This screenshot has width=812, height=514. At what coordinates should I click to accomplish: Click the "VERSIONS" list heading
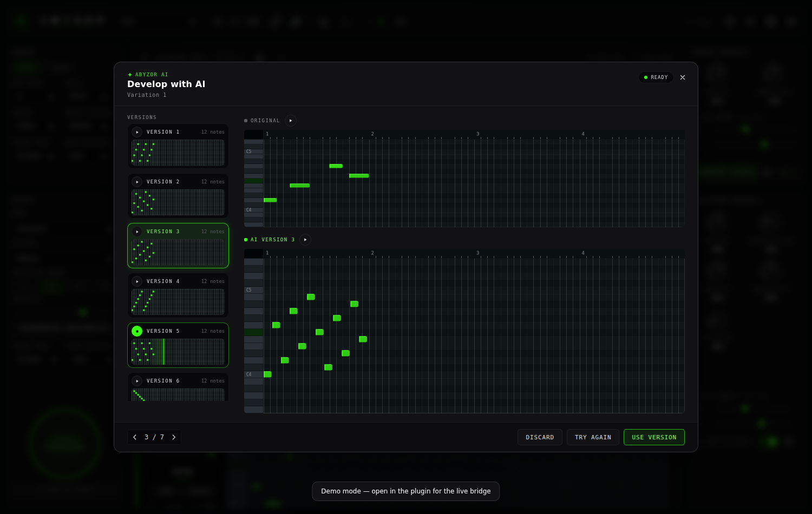(142, 117)
